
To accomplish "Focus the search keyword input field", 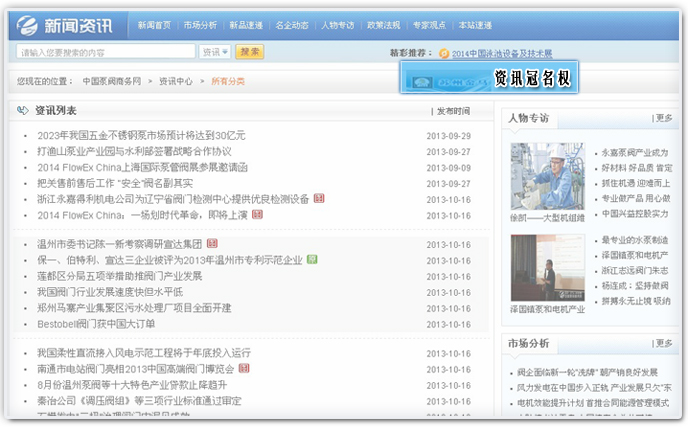I will 105,52.
